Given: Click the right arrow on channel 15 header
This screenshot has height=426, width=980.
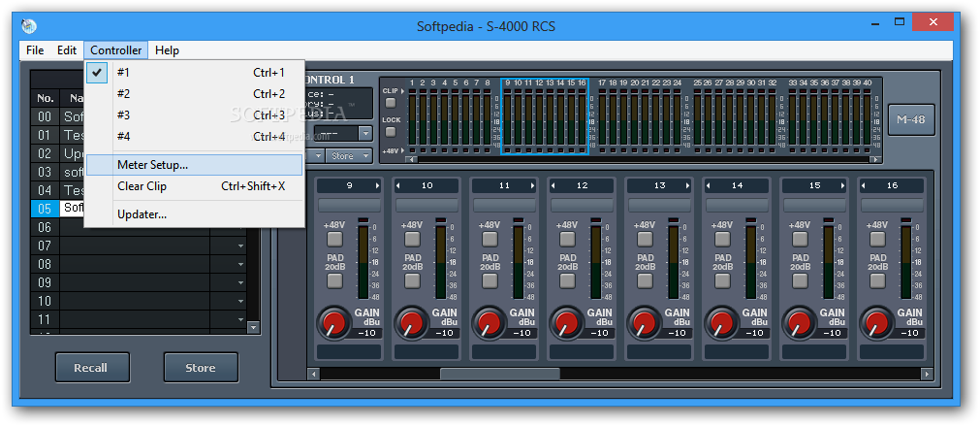Looking at the screenshot, I should click(842, 185).
